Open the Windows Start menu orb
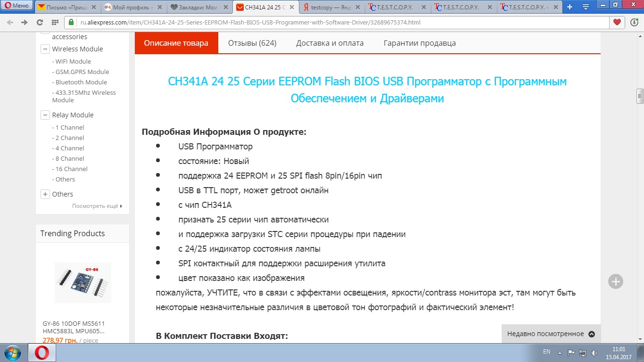644x362 pixels. pos(12,353)
